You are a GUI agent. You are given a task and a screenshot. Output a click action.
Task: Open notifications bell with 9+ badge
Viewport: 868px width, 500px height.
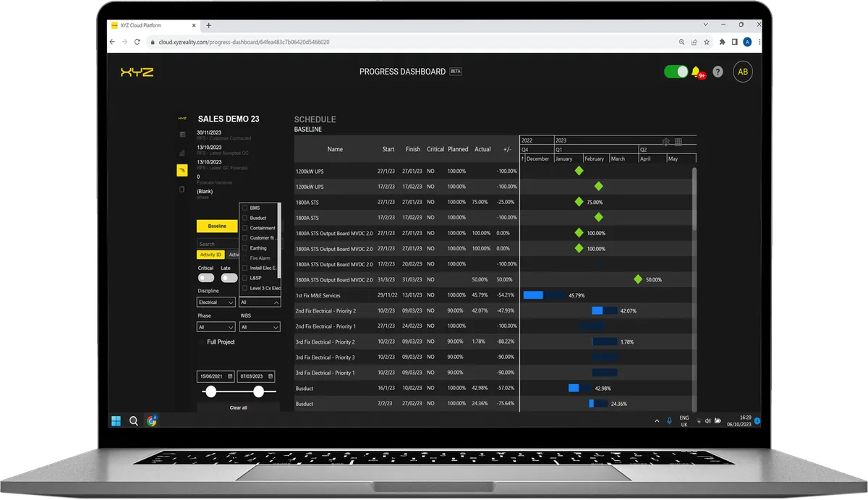[x=697, y=72]
